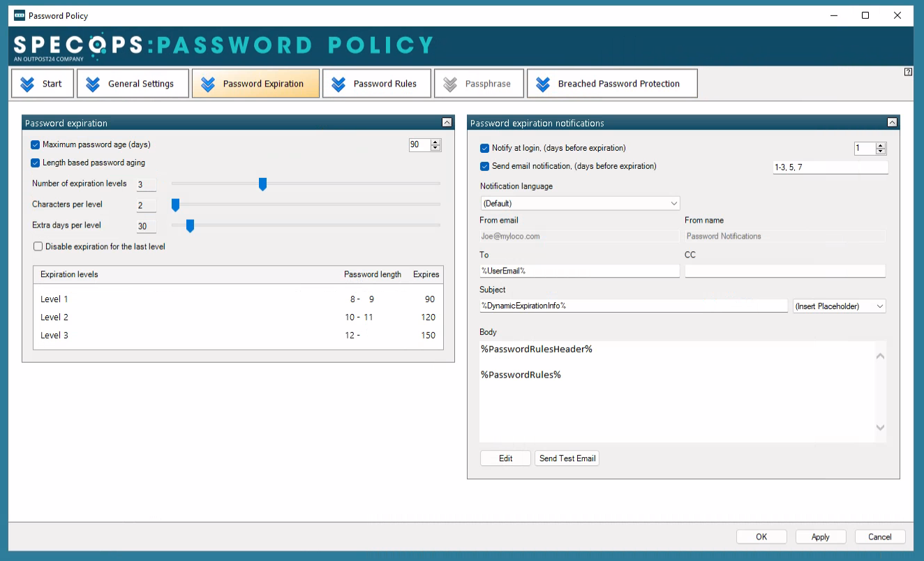The image size is (924, 561).
Task: Click Send Test Email button
Action: [x=567, y=458]
